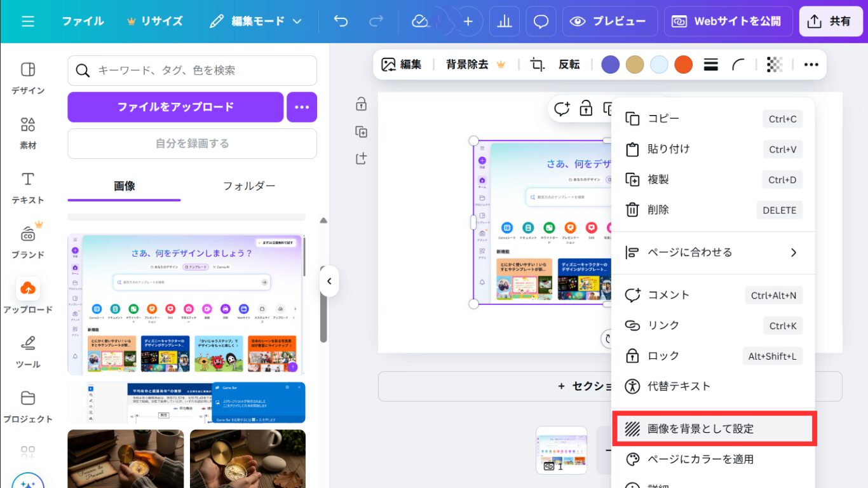This screenshot has width=868, height=488.
Task: Choose 削除 from context menu
Action: 712,210
